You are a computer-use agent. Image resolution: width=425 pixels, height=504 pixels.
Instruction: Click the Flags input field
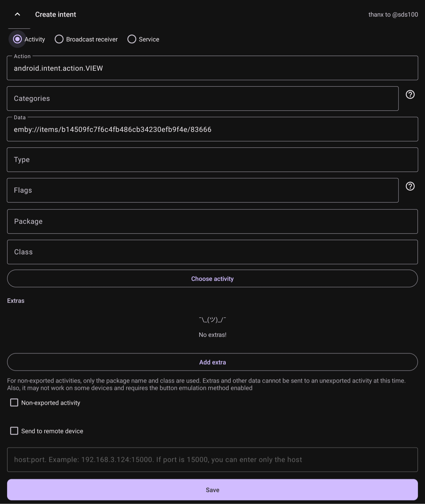coord(202,190)
